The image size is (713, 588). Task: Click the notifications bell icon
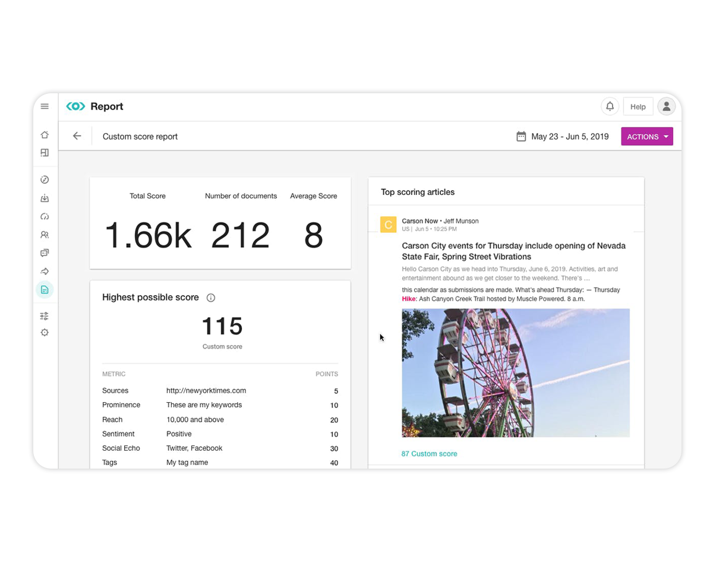point(610,106)
